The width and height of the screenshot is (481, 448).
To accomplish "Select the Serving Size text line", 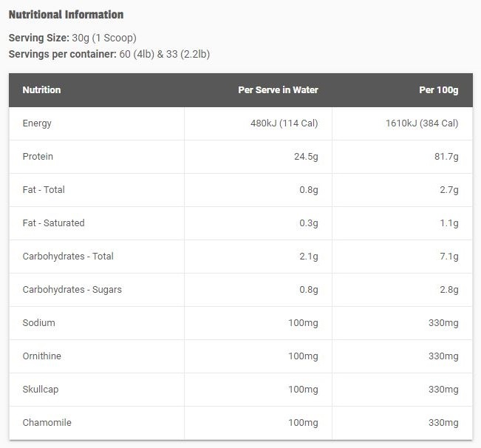I will click(x=72, y=38).
